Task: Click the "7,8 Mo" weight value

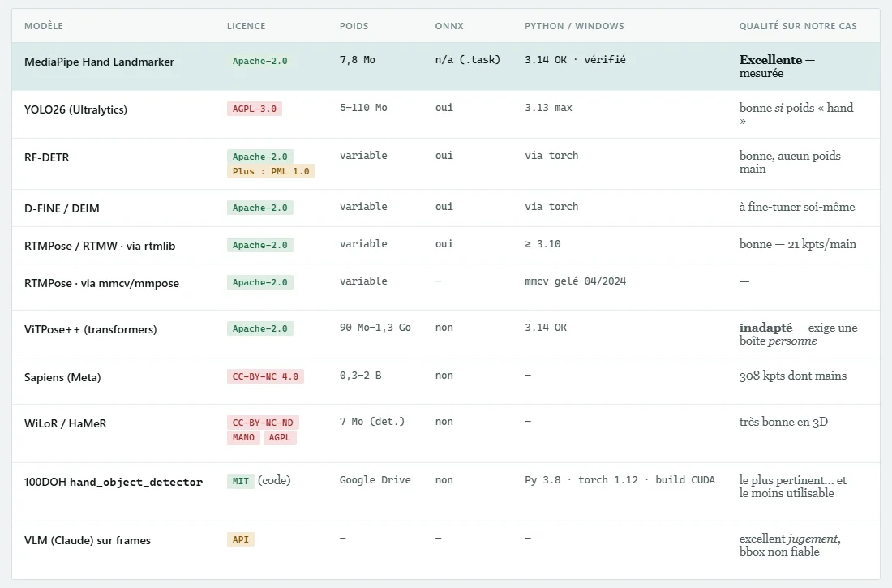Action: [x=358, y=60]
